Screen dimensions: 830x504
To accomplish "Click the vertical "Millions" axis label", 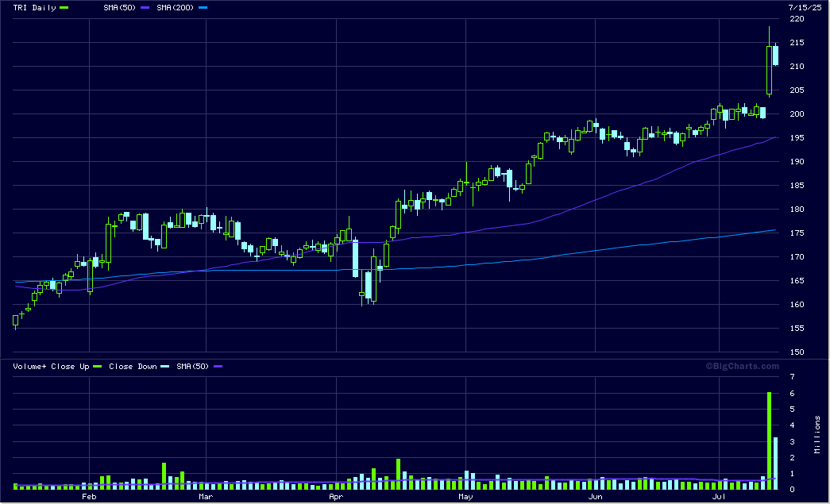I will tap(817, 434).
